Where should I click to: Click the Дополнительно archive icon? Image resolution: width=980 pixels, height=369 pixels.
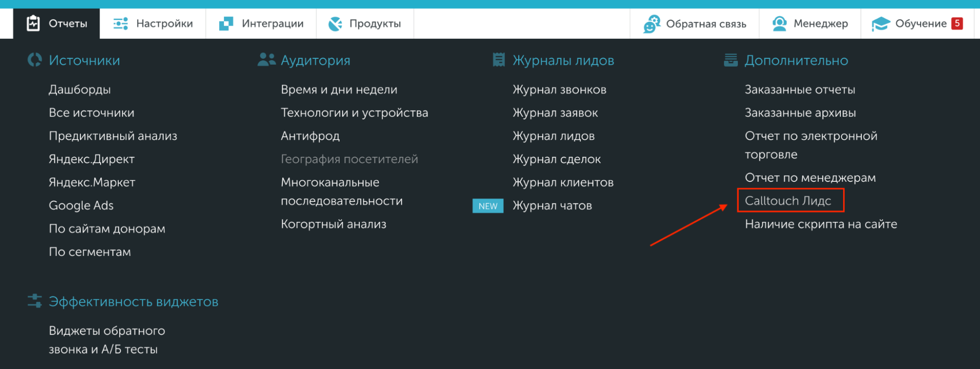pos(730,60)
